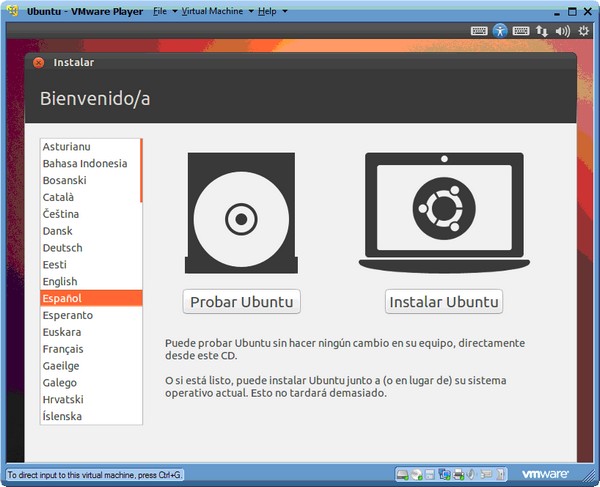Click the VMware message log status icon

(486, 474)
